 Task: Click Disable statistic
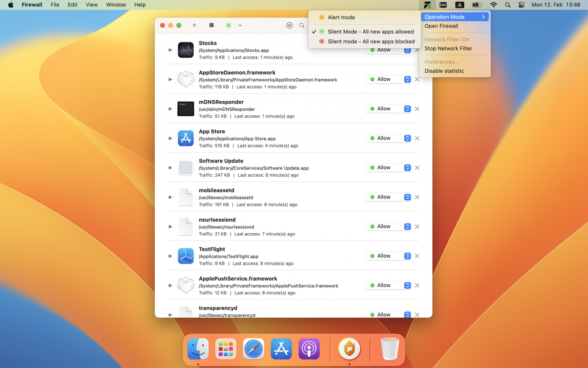(x=444, y=71)
